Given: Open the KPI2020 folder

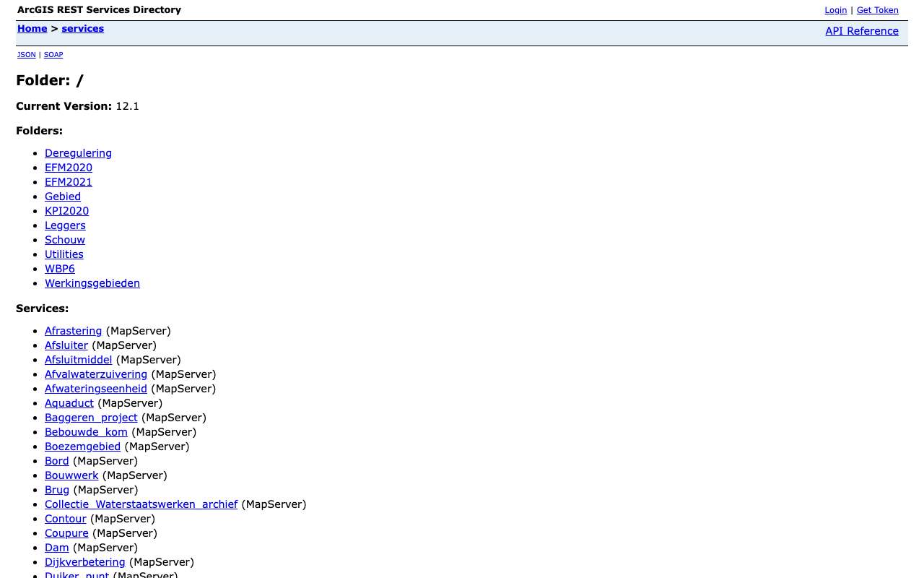Looking at the screenshot, I should point(67,211).
